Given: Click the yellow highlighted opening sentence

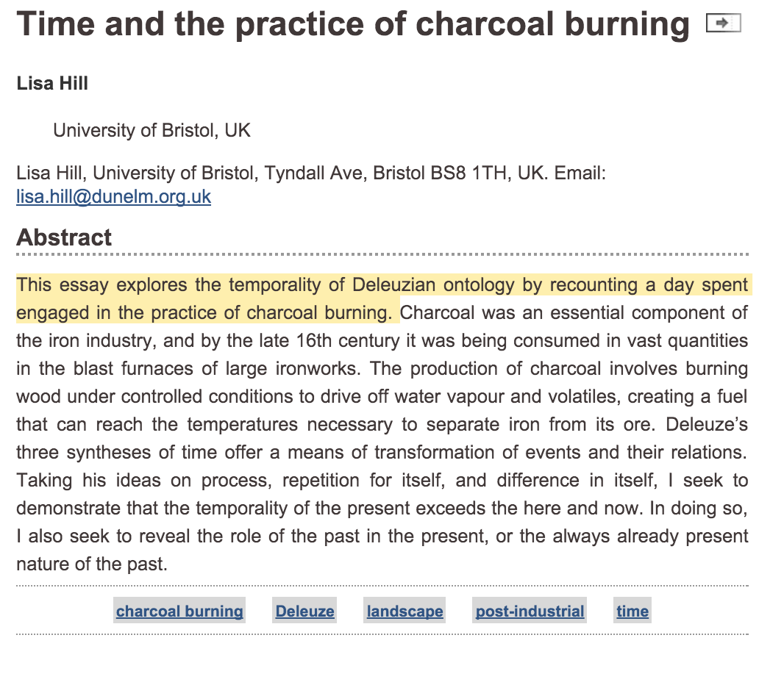Looking at the screenshot, I should 384,299.
